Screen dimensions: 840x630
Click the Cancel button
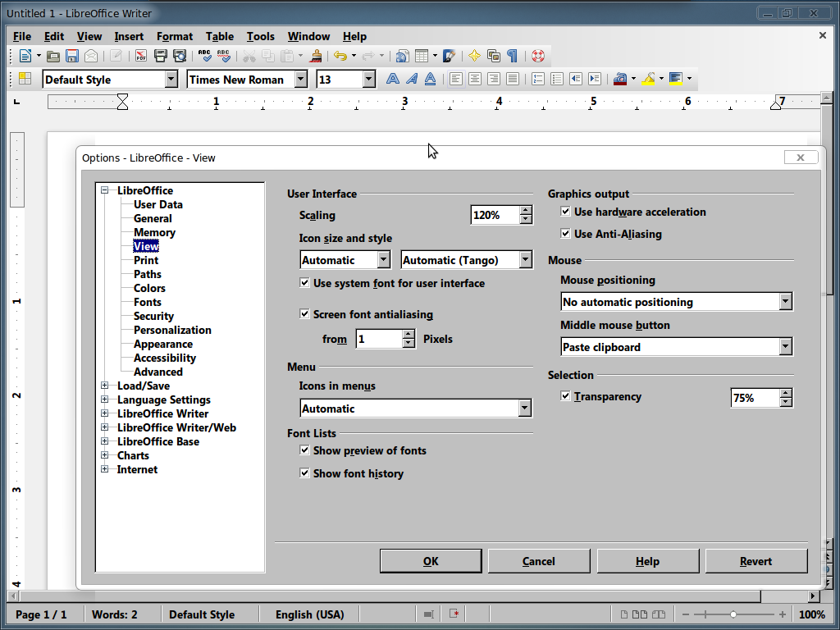[538, 561]
